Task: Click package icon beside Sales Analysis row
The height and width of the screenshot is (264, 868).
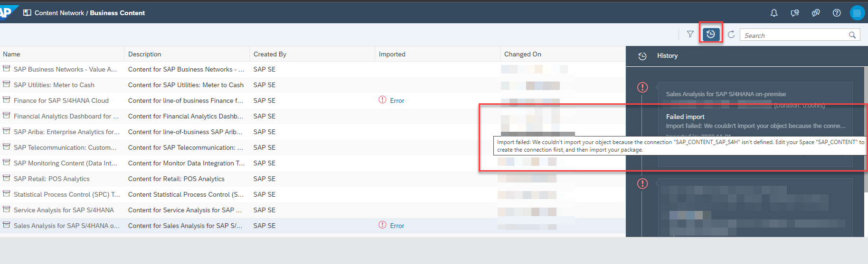Action: 7,225
